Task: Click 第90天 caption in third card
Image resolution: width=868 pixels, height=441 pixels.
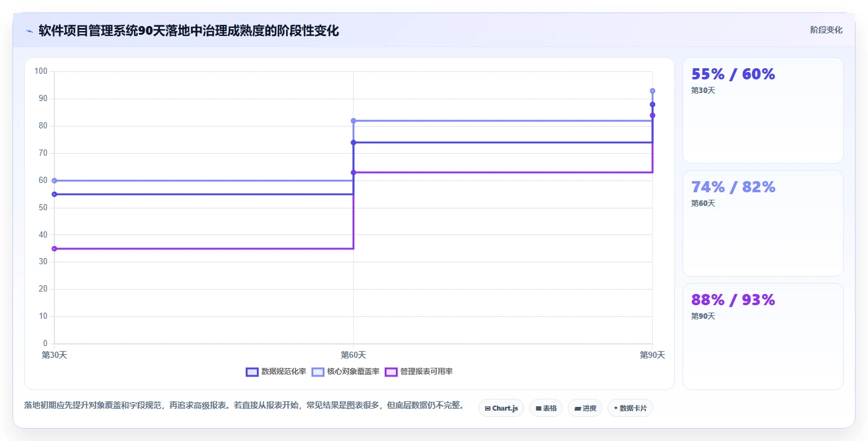Action: [x=703, y=316]
